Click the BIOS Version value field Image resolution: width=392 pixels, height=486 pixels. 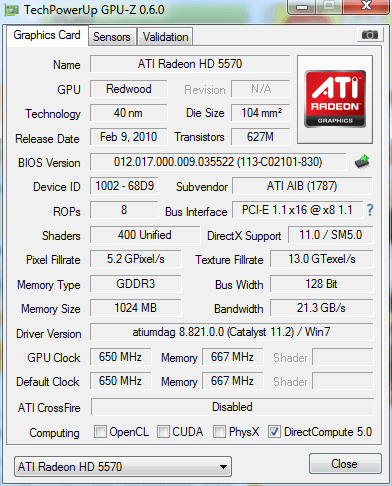[218, 162]
